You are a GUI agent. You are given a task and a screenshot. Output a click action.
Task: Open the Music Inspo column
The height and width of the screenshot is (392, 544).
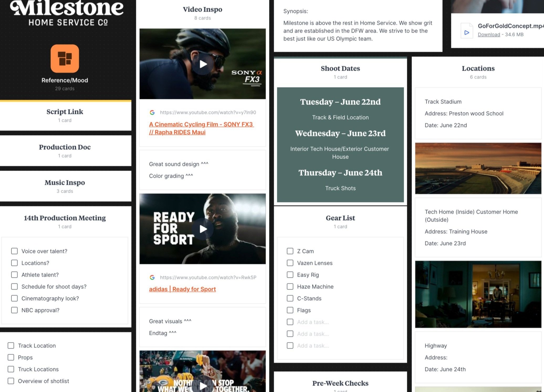[65, 186]
